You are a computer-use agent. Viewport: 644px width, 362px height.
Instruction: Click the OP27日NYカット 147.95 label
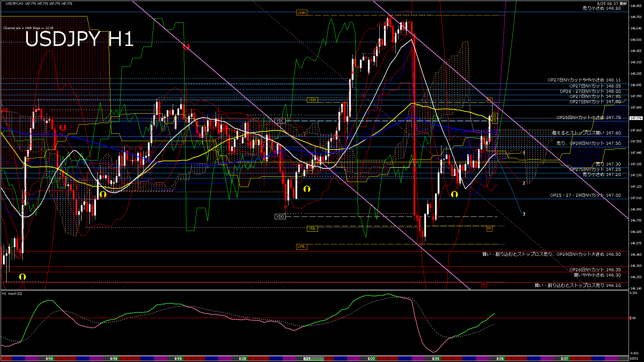(x=595, y=97)
